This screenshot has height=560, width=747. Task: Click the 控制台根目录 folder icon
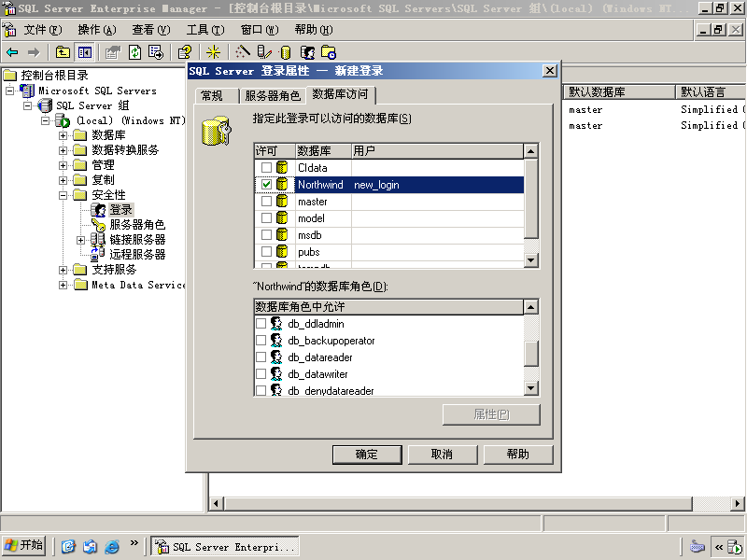tap(10, 76)
